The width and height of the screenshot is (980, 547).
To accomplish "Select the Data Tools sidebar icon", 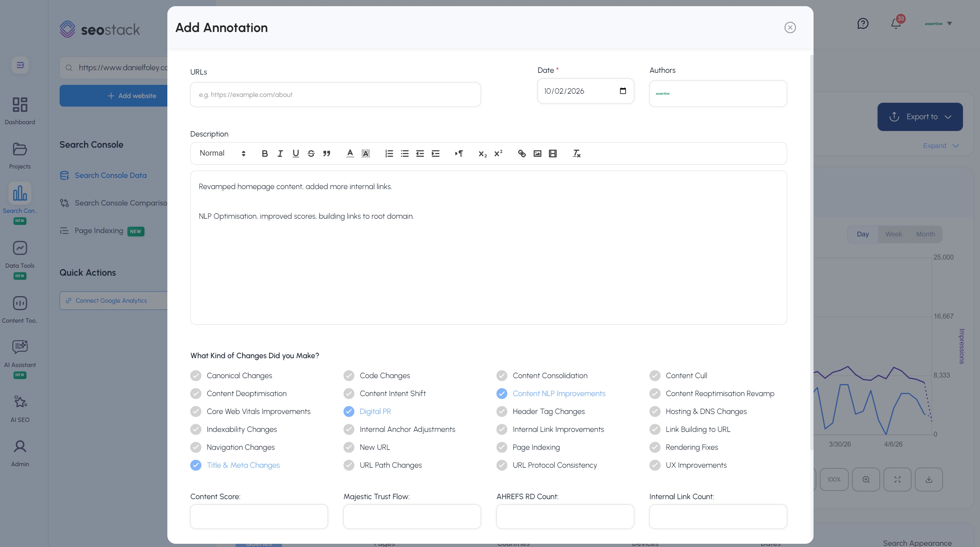I will (x=20, y=248).
